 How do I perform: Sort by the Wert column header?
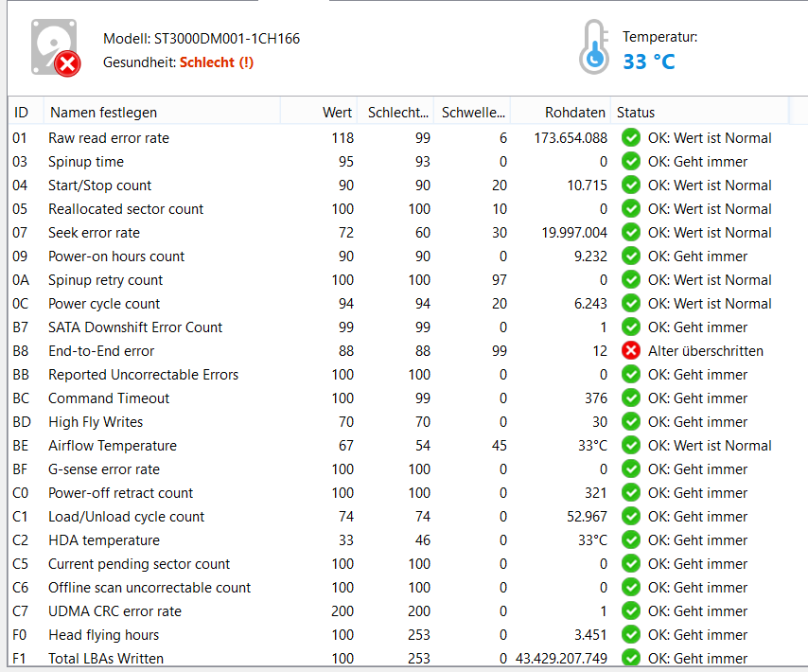point(319,113)
